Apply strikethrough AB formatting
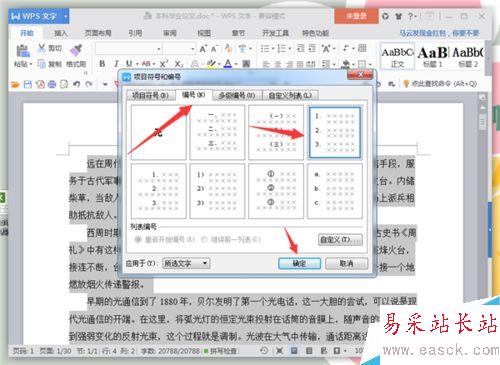Screen dimensions: 500x365 (x=146, y=63)
